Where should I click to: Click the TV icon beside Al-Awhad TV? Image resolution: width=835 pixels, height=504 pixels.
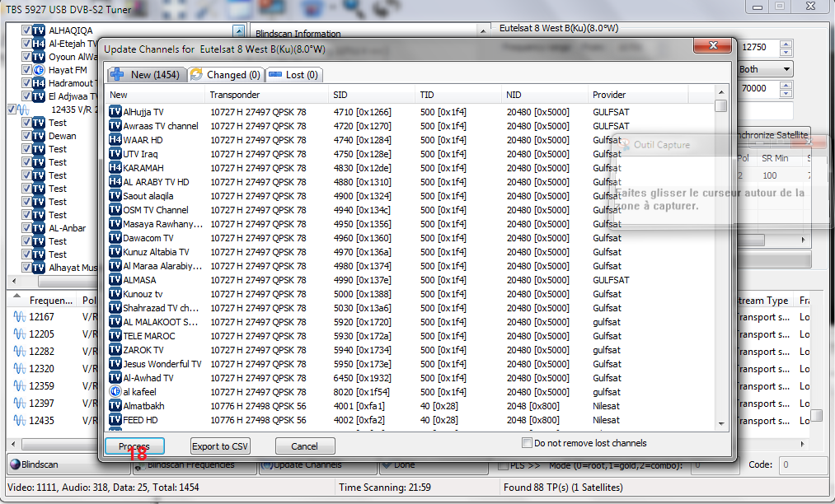pyautogui.click(x=115, y=377)
